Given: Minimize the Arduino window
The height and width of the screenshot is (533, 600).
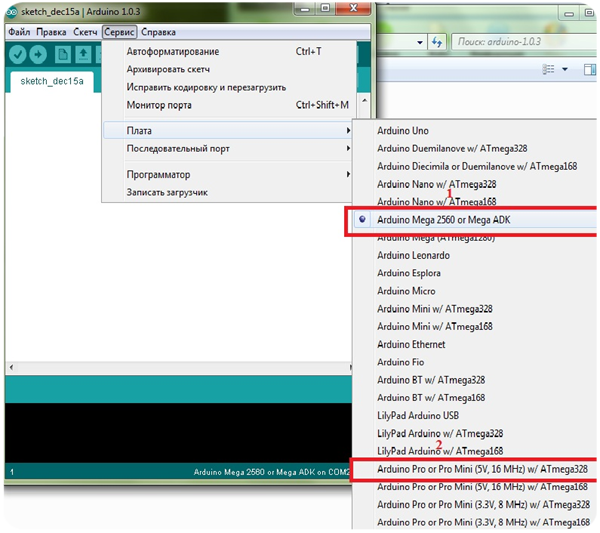Looking at the screenshot, I should pyautogui.click(x=305, y=8).
